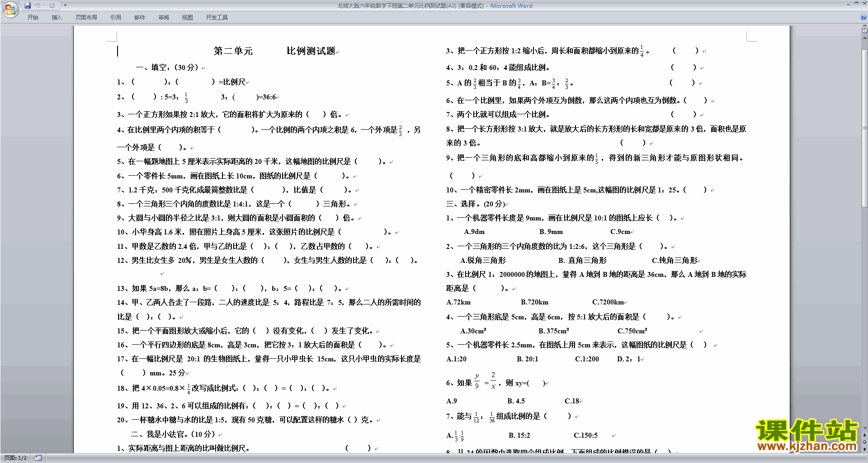
Task: Select the 邮件 ribbon tab
Action: (140, 18)
